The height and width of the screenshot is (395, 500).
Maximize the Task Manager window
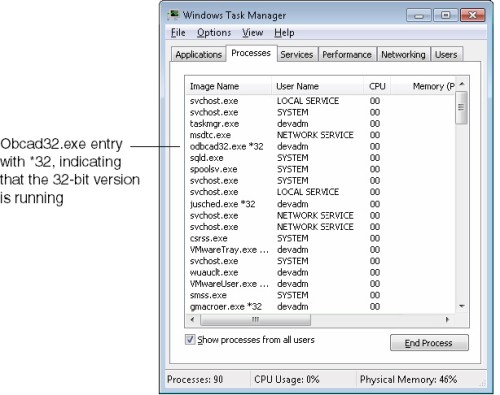coord(445,15)
